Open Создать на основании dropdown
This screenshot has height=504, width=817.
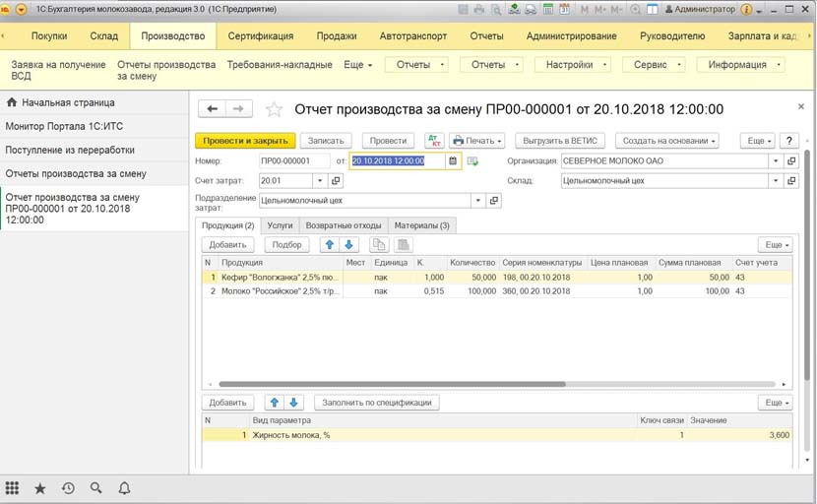(666, 141)
